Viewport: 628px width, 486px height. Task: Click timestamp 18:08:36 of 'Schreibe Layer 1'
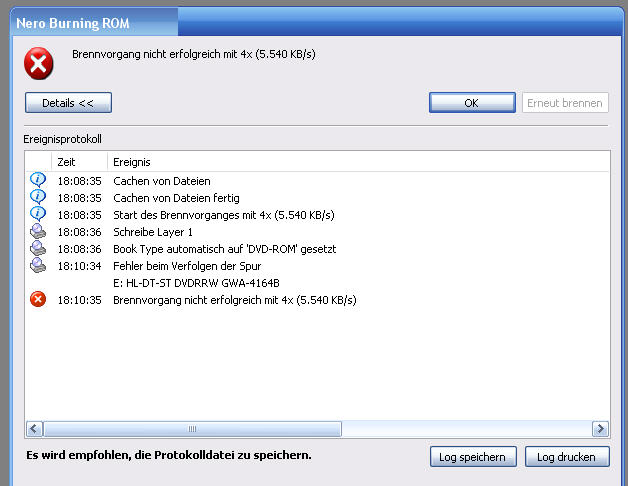(79, 232)
